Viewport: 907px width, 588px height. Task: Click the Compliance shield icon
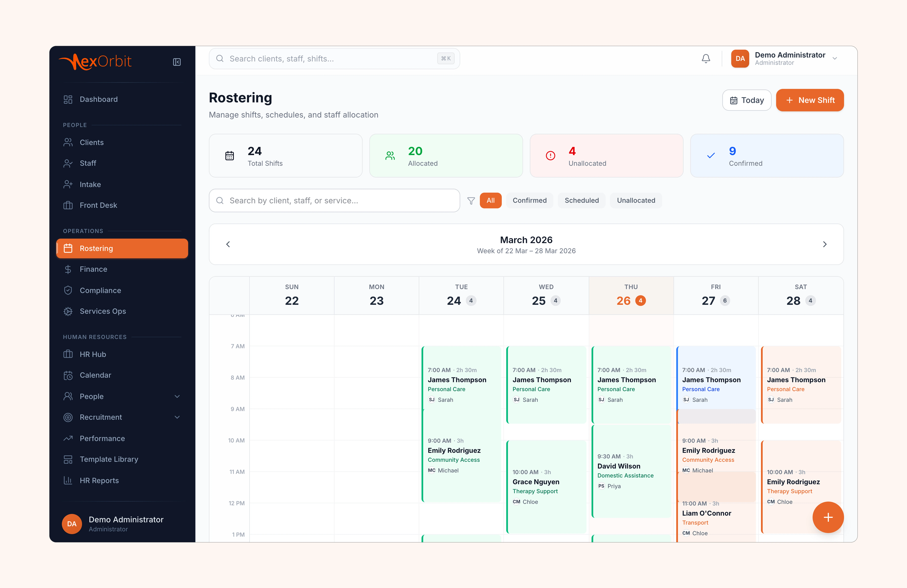click(x=68, y=290)
